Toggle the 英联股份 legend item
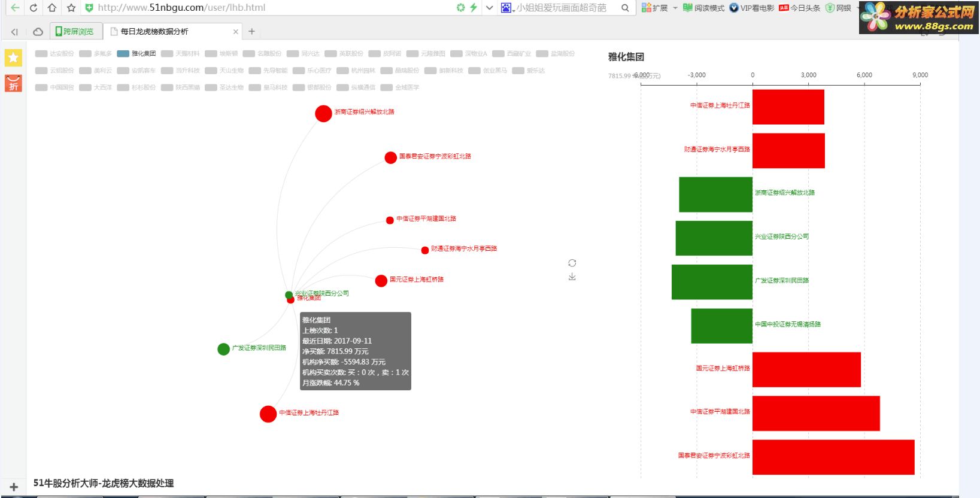The image size is (980, 498). [x=344, y=54]
